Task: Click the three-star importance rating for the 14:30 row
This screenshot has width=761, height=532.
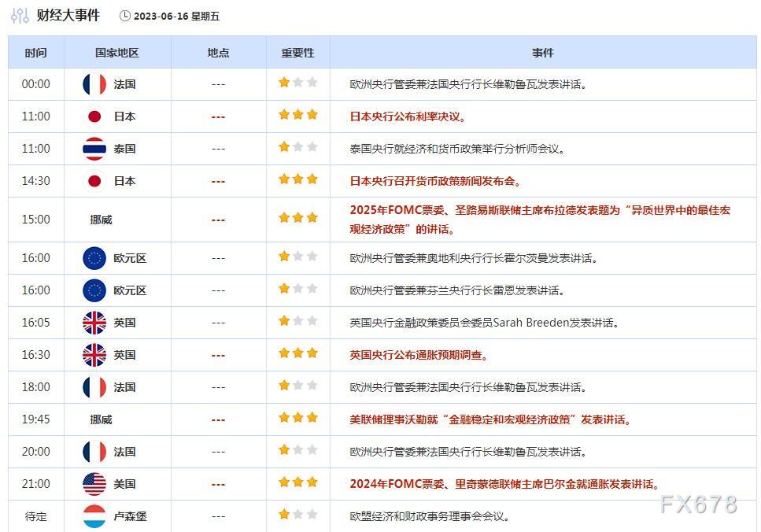Action: coord(297,179)
